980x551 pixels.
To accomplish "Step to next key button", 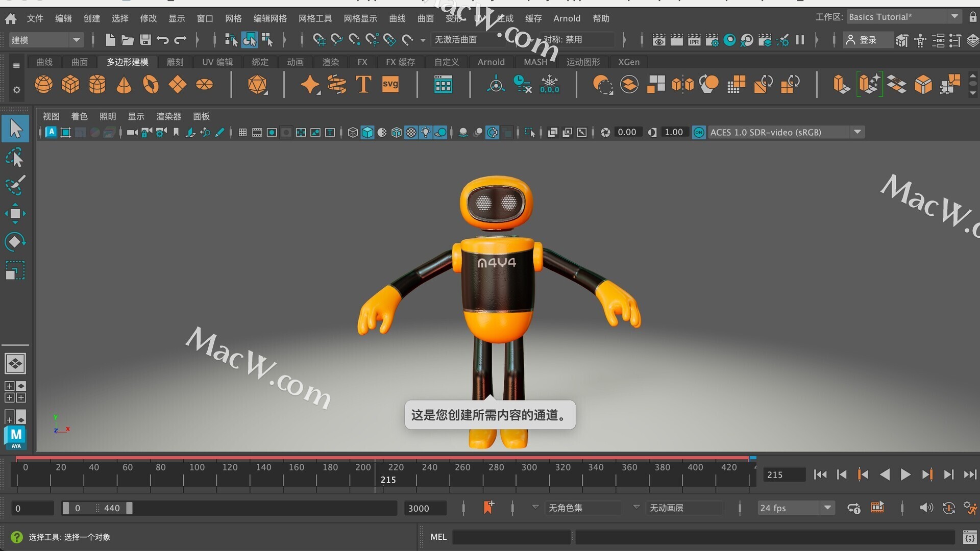I will tap(927, 475).
